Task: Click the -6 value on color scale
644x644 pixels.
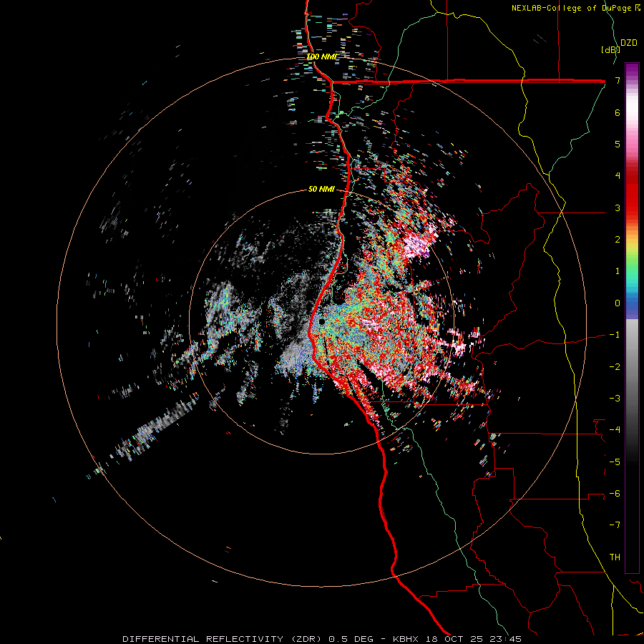Action: coord(615,494)
